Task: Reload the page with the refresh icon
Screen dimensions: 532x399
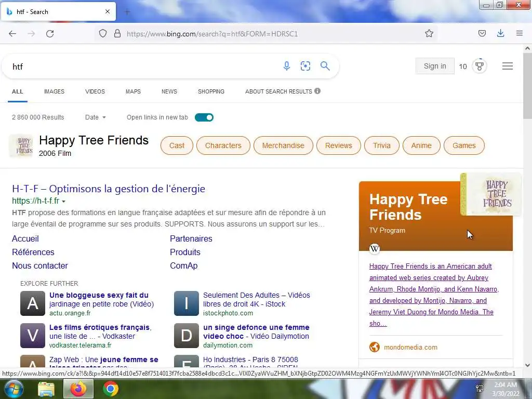Action: (x=50, y=34)
